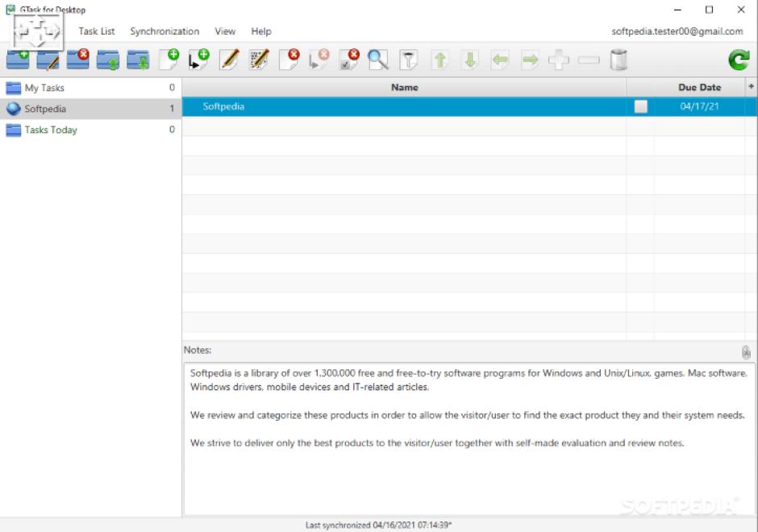The image size is (758, 532).
Task: Click the softpedia.tester00@gmail.com account label
Action: 677,31
